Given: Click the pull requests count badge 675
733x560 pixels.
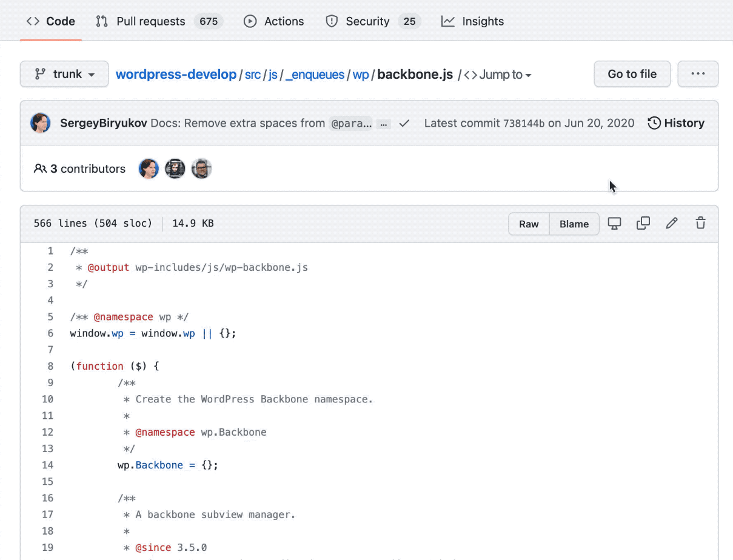Looking at the screenshot, I should click(x=209, y=21).
